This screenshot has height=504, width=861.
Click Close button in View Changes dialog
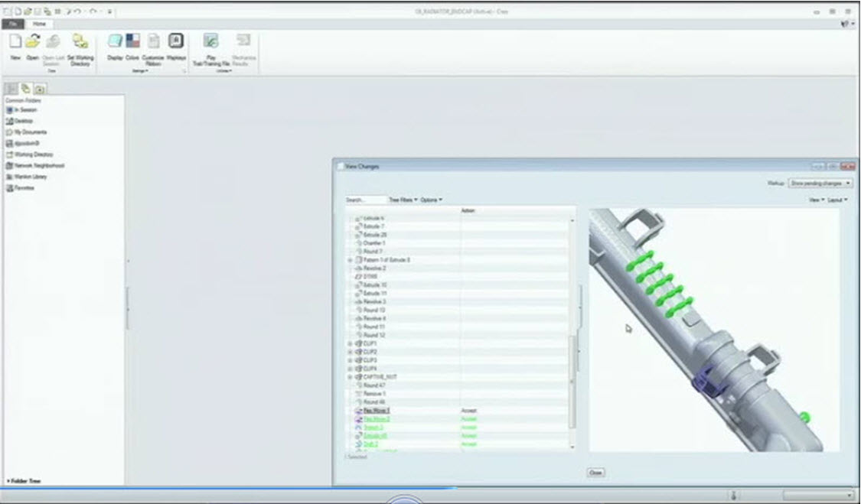click(x=595, y=472)
